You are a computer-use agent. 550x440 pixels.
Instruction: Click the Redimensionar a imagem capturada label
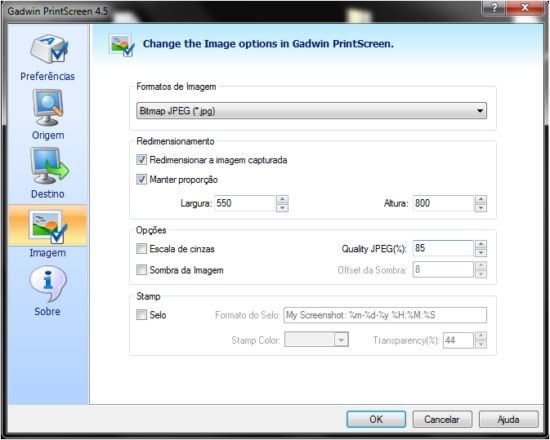pyautogui.click(x=218, y=160)
